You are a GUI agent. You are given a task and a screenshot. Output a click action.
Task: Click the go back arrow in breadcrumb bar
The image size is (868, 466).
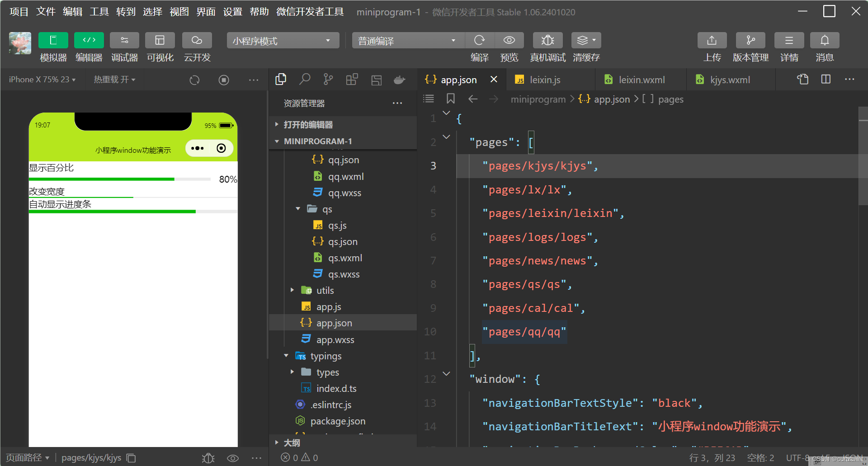[x=473, y=99]
